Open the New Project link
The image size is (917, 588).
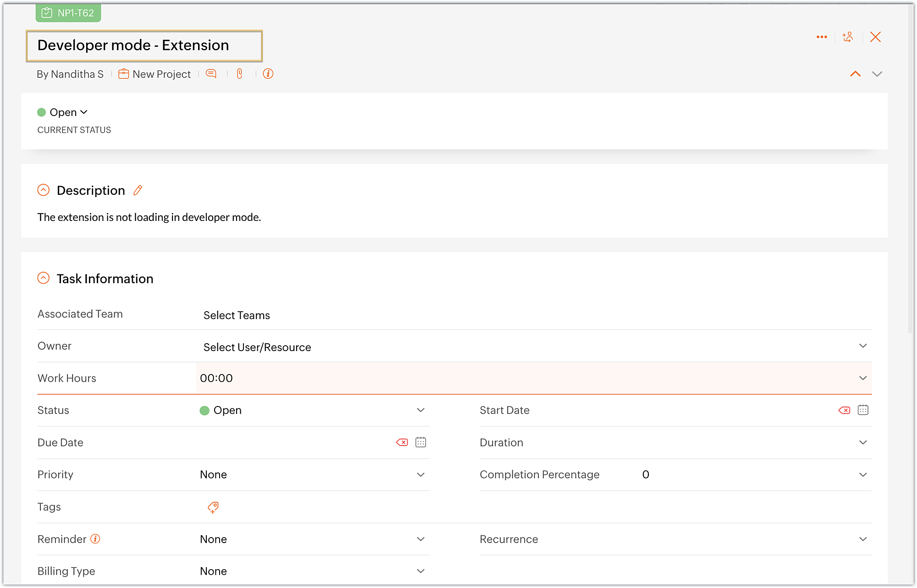(x=161, y=74)
